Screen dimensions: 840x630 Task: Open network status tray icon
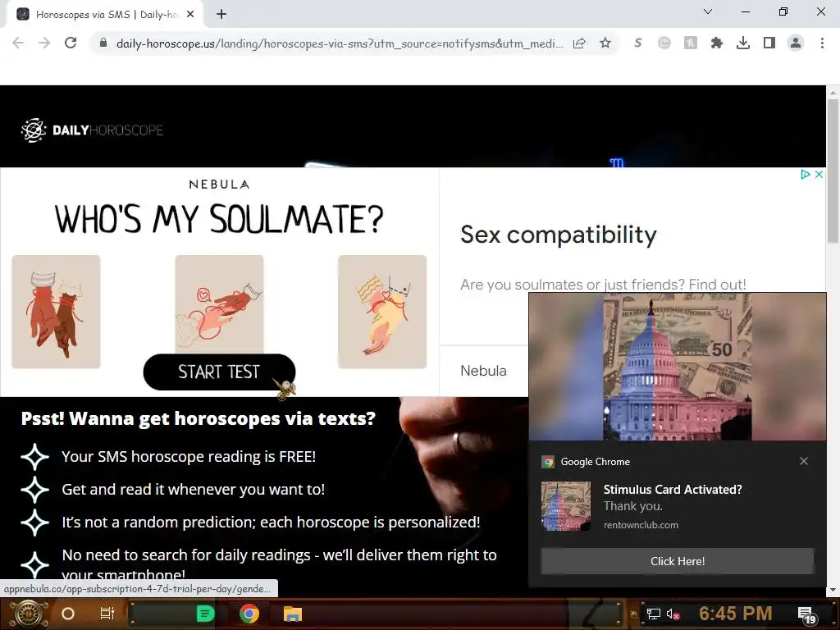pyautogui.click(x=653, y=614)
